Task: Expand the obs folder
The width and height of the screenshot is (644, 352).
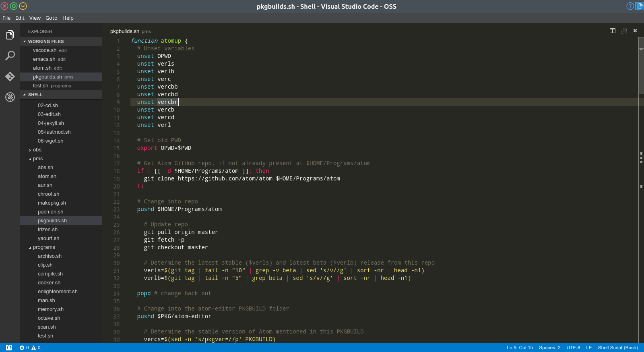Action: [x=61, y=150]
